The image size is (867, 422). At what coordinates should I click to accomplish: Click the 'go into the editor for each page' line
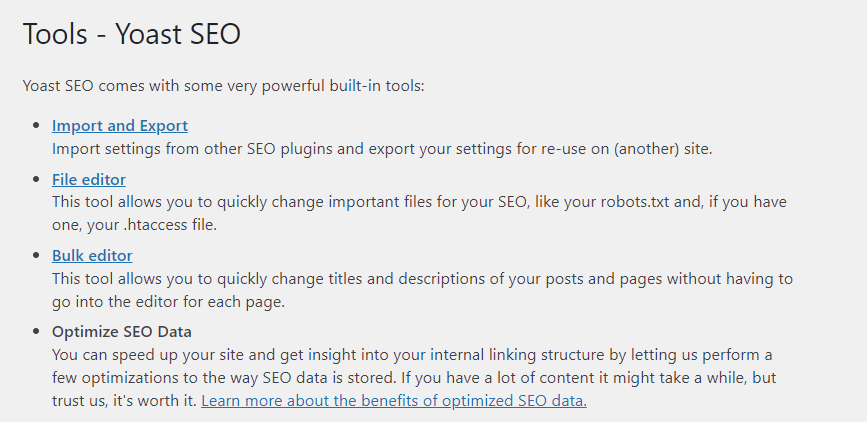click(x=171, y=300)
